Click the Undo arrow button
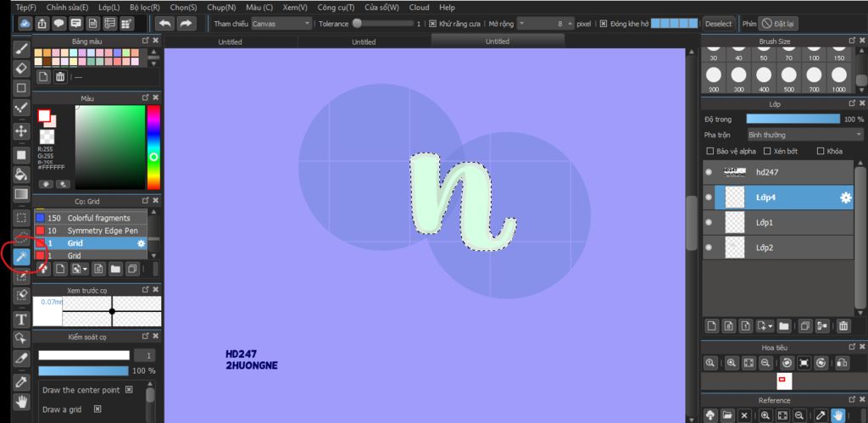868x423 pixels. coord(164,23)
